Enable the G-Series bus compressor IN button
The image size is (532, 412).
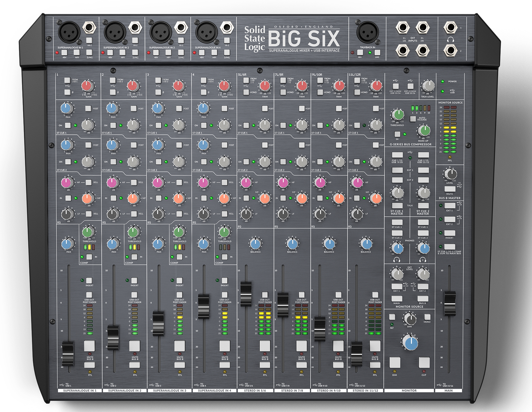point(397,134)
